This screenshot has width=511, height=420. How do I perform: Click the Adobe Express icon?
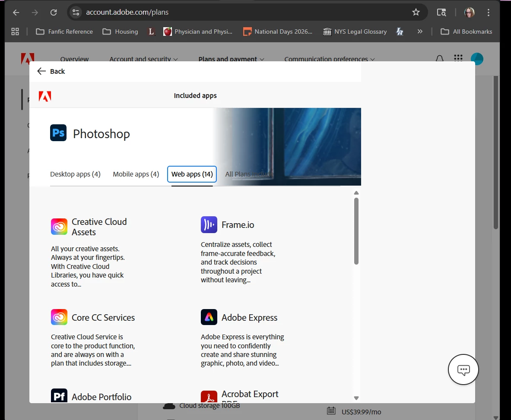point(209,317)
